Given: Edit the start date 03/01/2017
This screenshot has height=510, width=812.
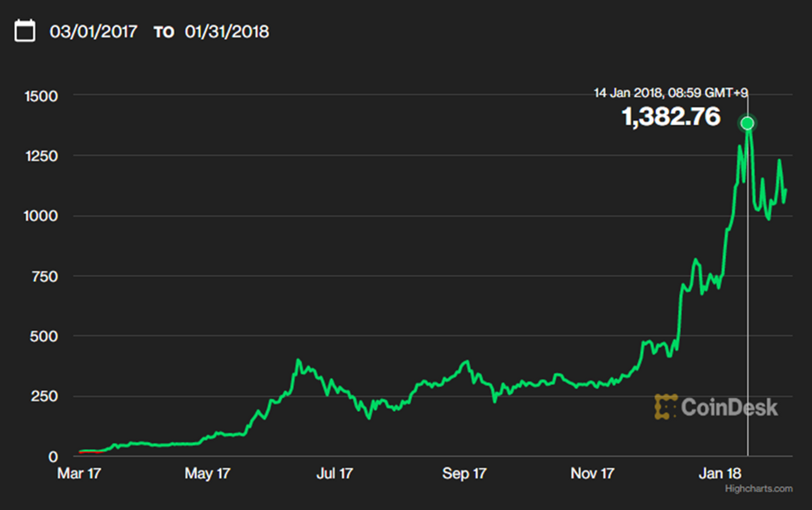Looking at the screenshot, I should tap(93, 32).
